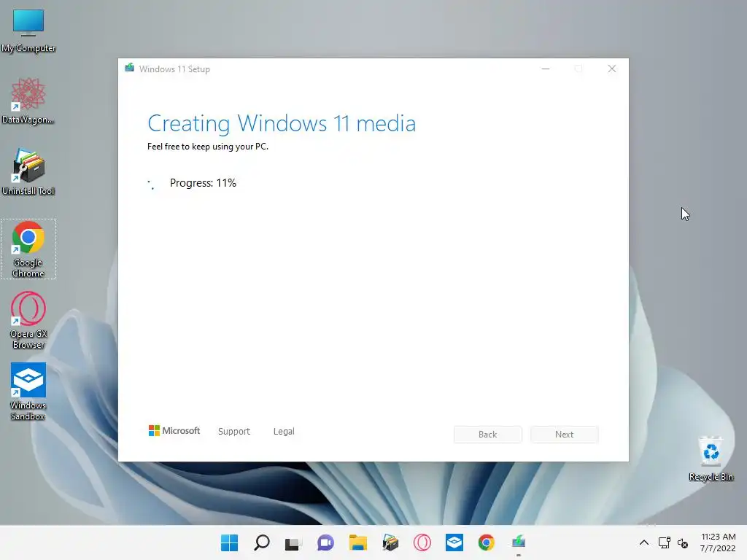Open Windows Sandbox desktop shortcut

point(28,392)
